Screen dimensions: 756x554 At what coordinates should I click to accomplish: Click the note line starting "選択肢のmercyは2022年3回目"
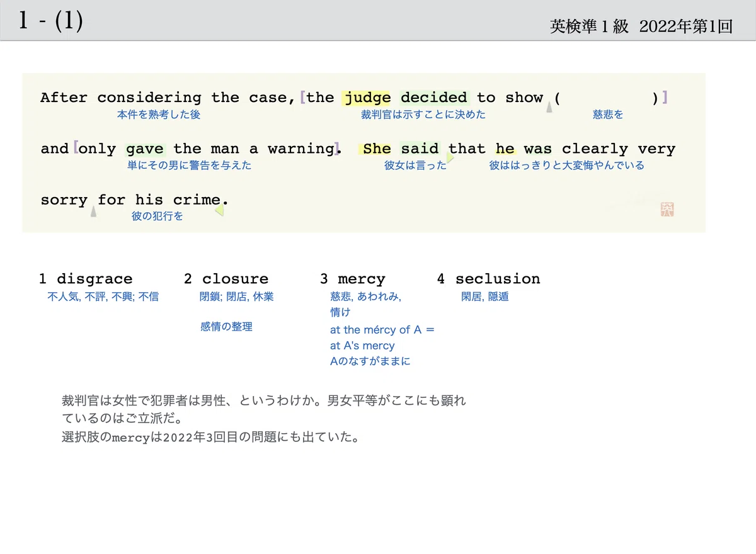(211, 437)
